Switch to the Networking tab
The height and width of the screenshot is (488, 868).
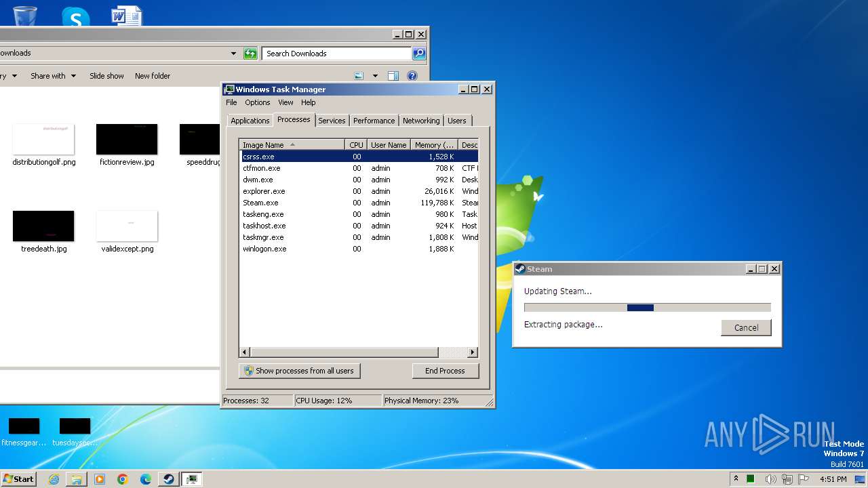pyautogui.click(x=420, y=121)
